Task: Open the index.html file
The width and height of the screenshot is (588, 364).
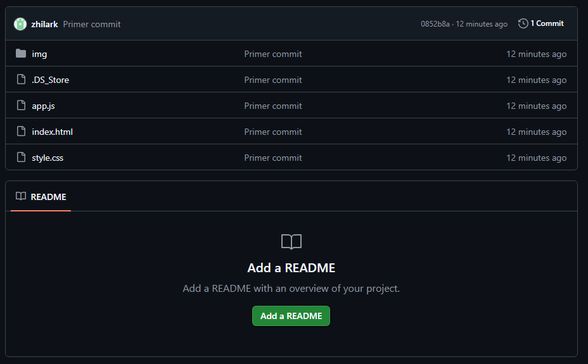Action: coord(52,132)
